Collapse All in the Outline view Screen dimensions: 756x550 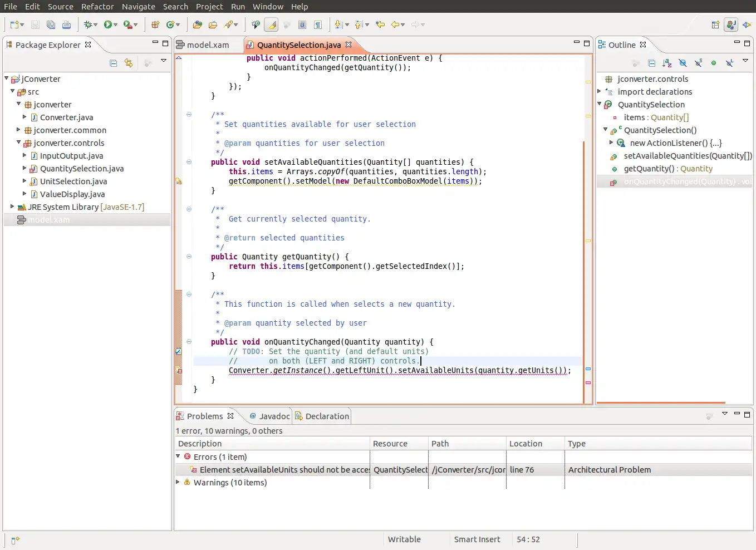(x=652, y=63)
